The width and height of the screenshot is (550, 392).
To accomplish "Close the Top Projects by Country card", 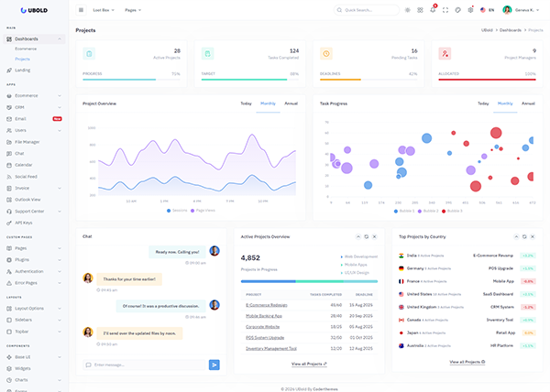I will pyautogui.click(x=533, y=236).
